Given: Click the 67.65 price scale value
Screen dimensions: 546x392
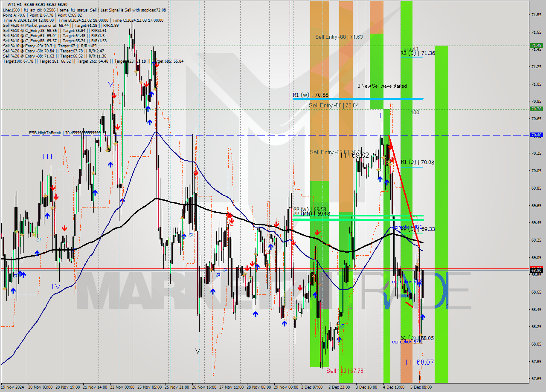Looking at the screenshot, I should (x=537, y=379).
